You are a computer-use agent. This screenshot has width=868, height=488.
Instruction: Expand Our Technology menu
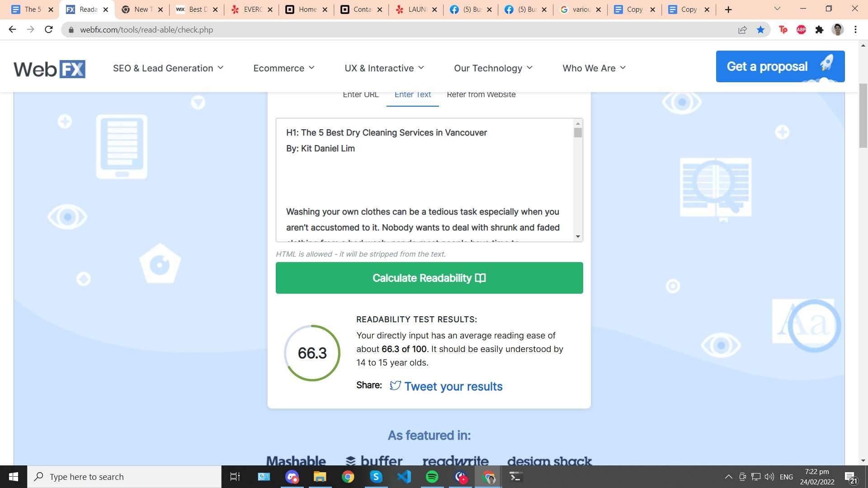click(493, 68)
